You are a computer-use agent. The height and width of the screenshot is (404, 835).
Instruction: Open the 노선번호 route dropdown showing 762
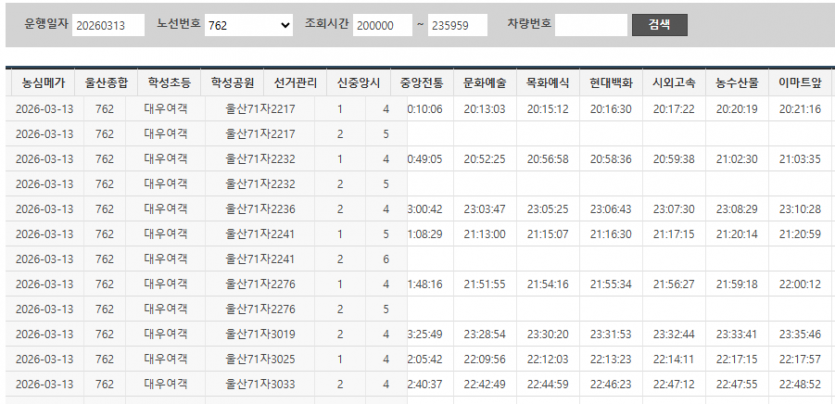click(247, 25)
